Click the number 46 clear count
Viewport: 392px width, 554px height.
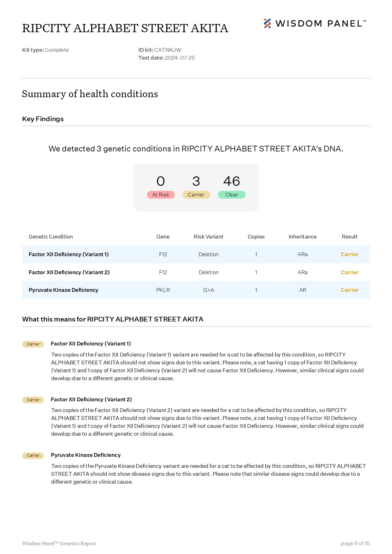tap(232, 181)
